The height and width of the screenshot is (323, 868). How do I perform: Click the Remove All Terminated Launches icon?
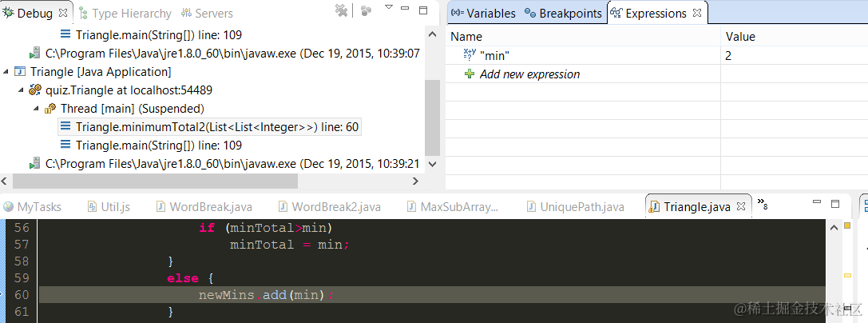[342, 10]
